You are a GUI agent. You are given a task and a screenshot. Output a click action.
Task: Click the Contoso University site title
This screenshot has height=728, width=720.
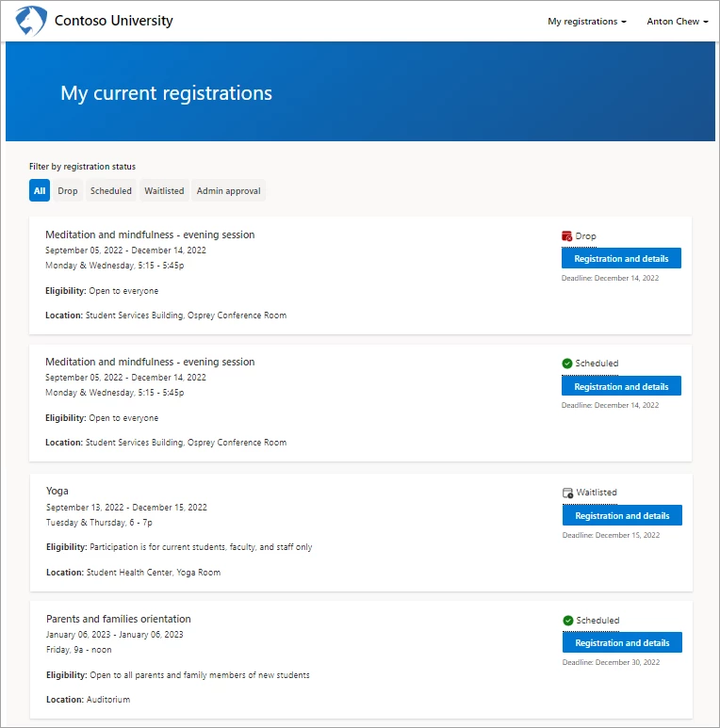(x=114, y=21)
